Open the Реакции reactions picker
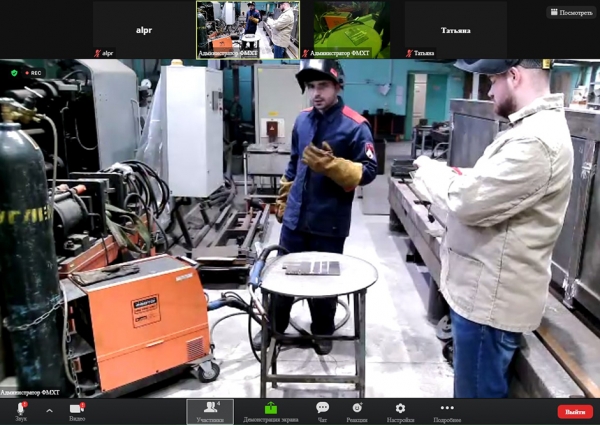600x425 pixels. pos(357,411)
